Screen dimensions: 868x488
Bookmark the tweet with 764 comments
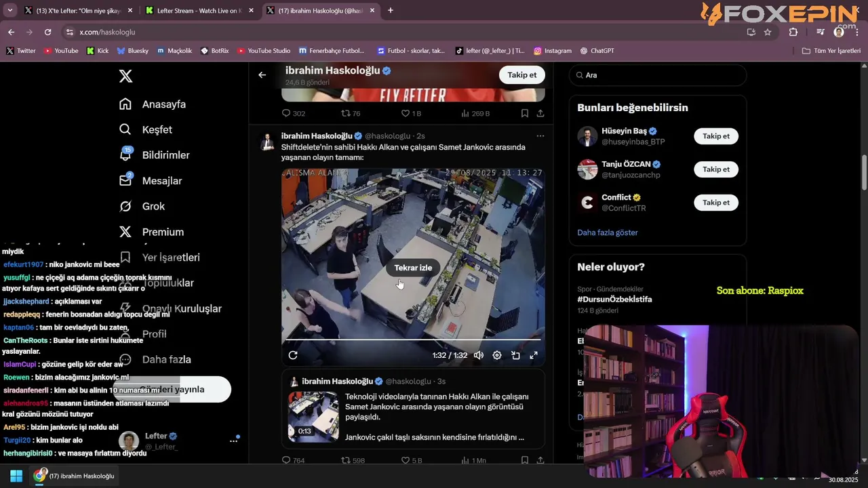[x=525, y=460]
